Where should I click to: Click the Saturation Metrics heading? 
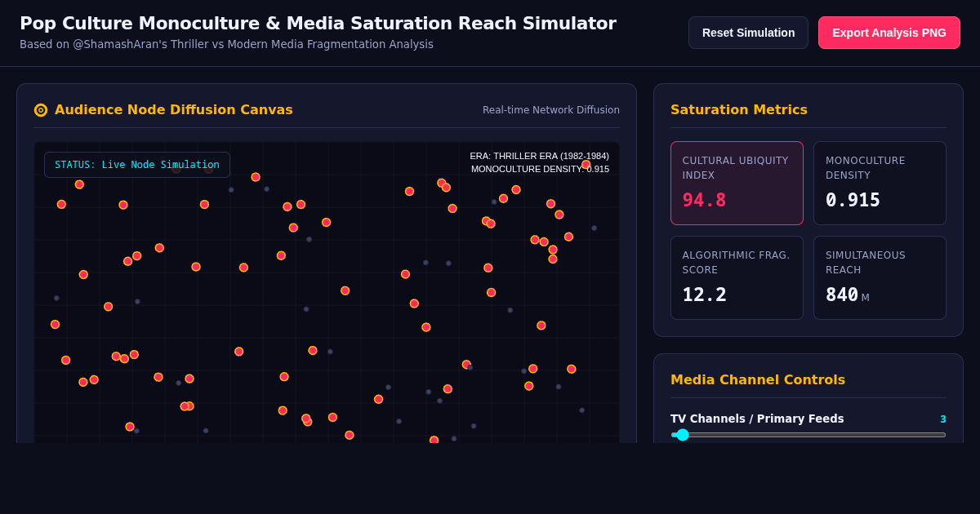click(739, 109)
